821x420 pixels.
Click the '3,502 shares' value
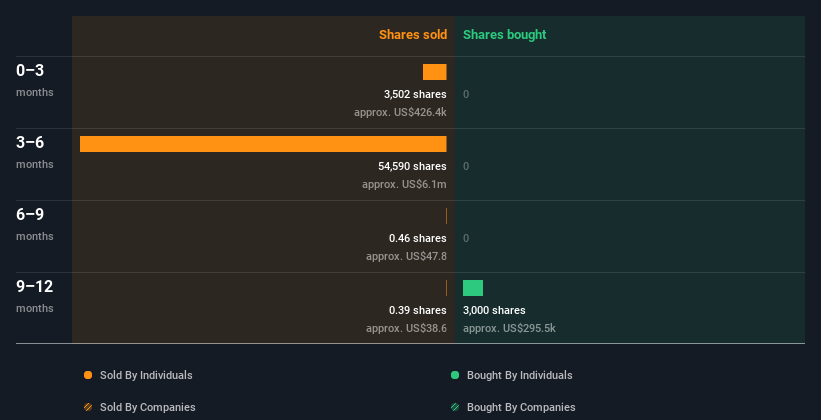tap(415, 94)
